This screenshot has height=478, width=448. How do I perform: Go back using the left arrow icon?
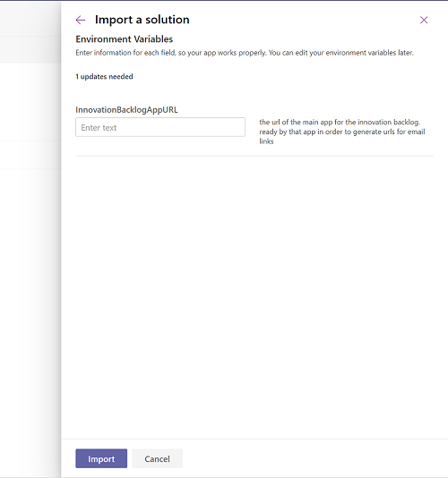pyautogui.click(x=81, y=20)
